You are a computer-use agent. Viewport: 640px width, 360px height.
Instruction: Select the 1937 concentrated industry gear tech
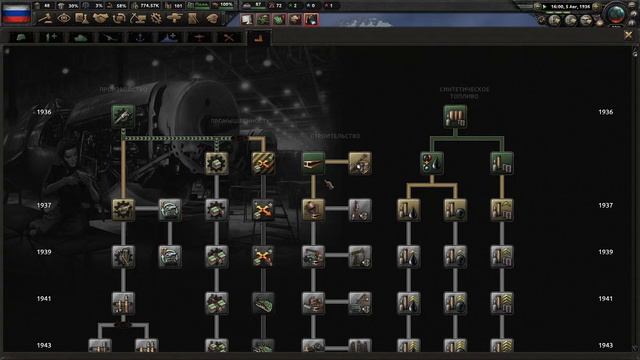[216, 209]
